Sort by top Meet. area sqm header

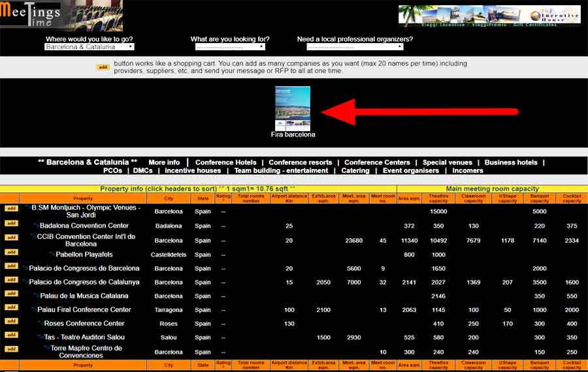[x=353, y=198]
